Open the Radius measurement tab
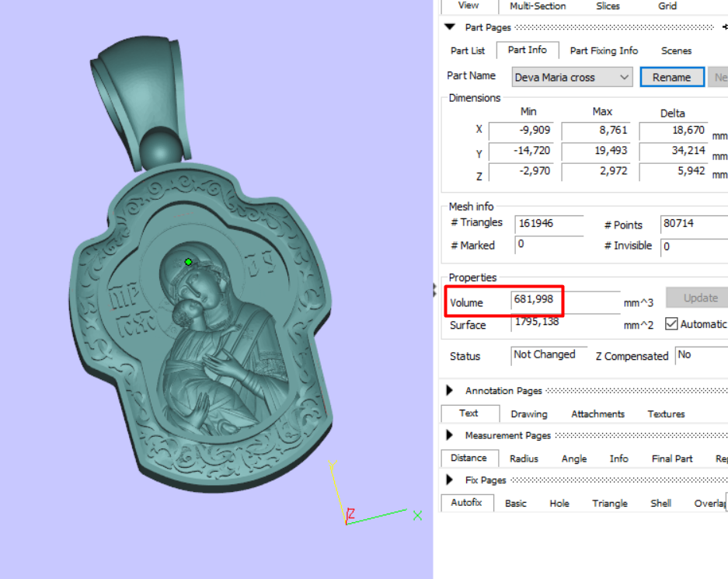The image size is (728, 579). [524, 459]
